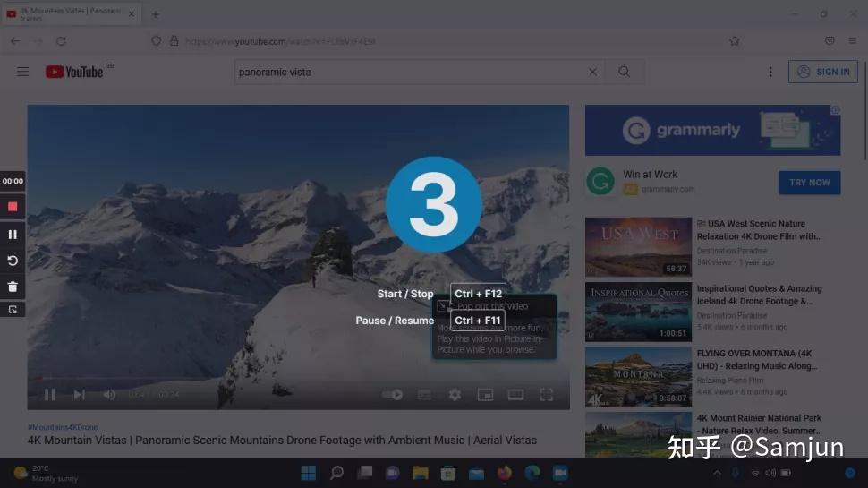Open the YouTube hamburger guide menu

coord(22,72)
